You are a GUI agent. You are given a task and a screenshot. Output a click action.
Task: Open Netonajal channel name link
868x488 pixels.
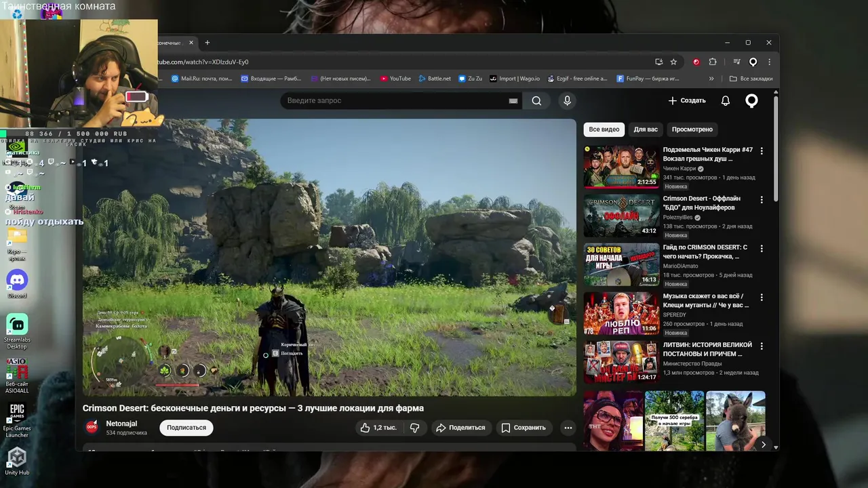point(121,424)
